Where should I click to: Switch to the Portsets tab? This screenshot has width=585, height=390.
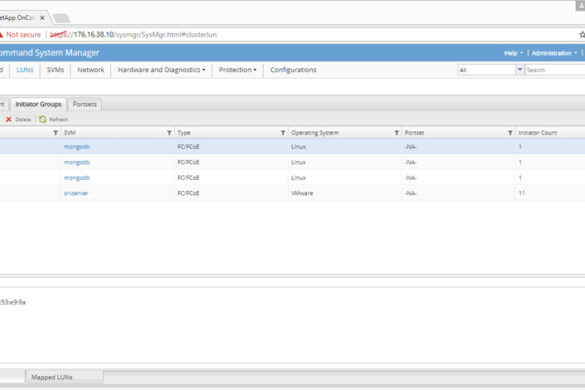click(x=84, y=104)
